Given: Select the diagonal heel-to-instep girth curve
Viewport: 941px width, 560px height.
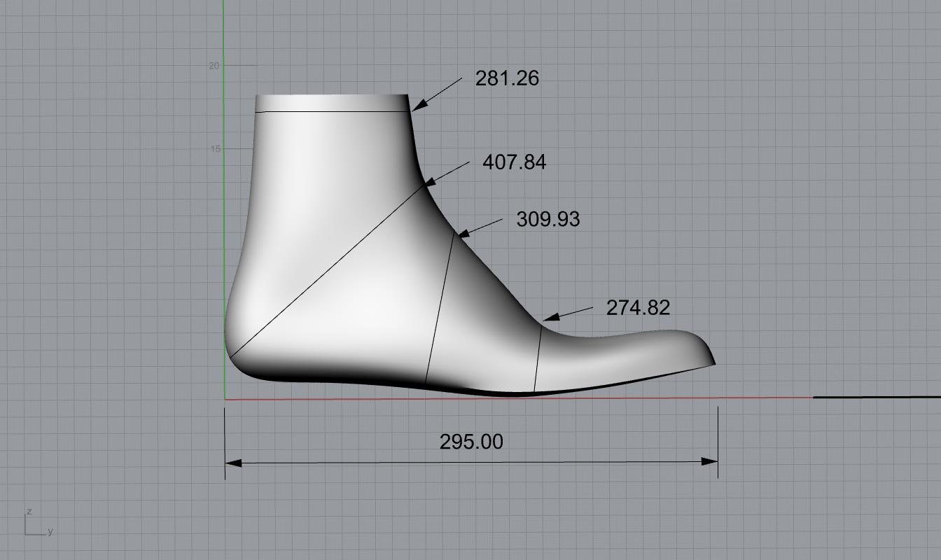Looking at the screenshot, I should 329,271.
